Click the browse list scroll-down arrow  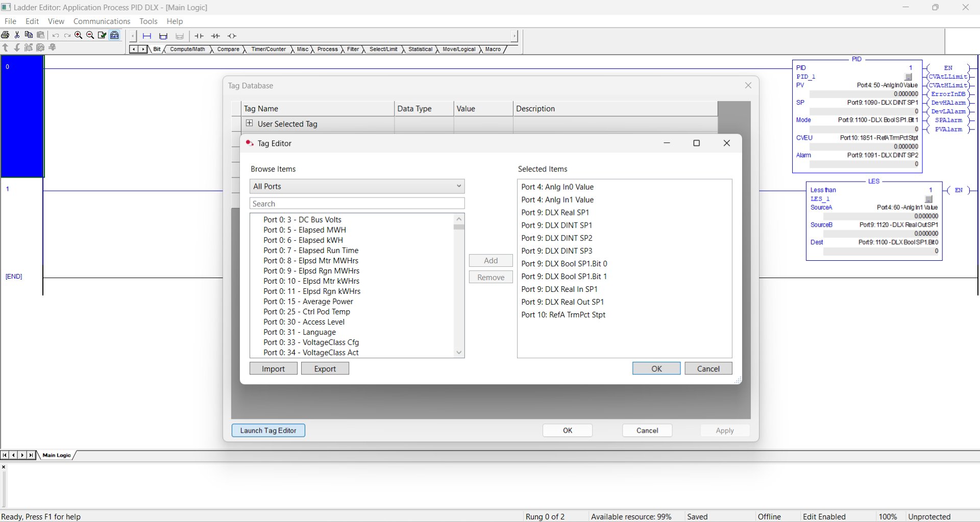459,353
